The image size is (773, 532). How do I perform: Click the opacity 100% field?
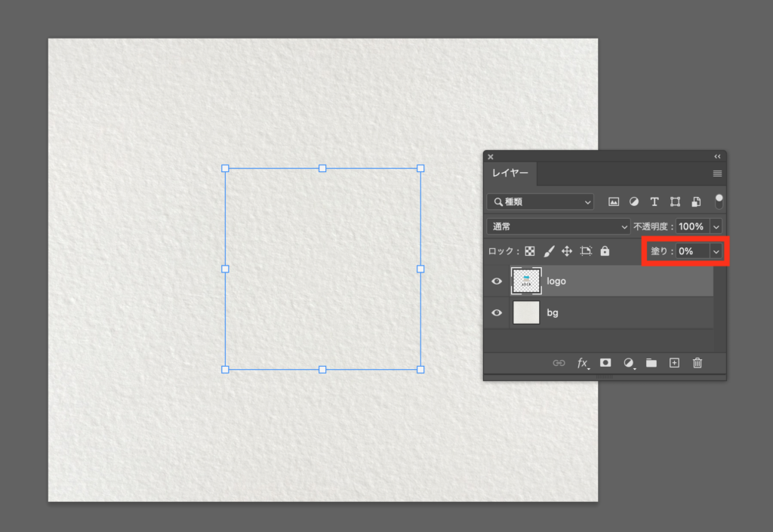[693, 226]
